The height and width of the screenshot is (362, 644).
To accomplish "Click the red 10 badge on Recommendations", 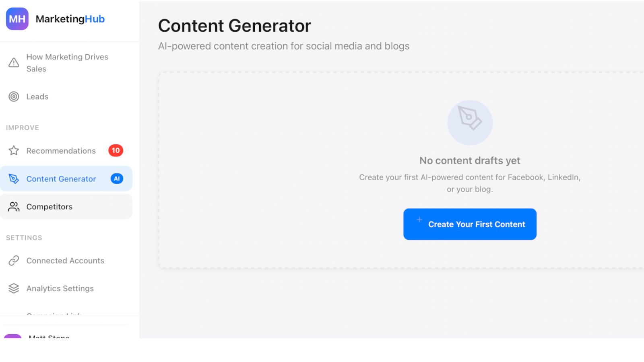I will click(116, 150).
